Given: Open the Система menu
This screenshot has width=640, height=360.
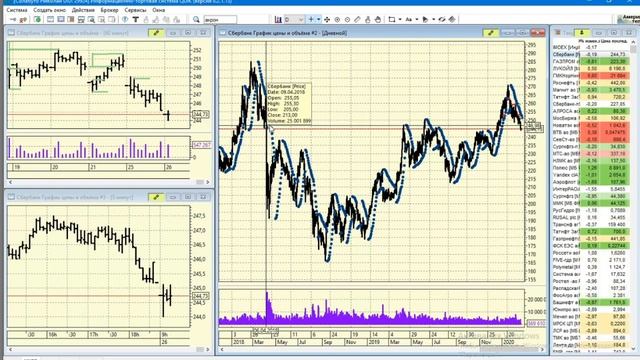Looking at the screenshot, I should 17,10.
